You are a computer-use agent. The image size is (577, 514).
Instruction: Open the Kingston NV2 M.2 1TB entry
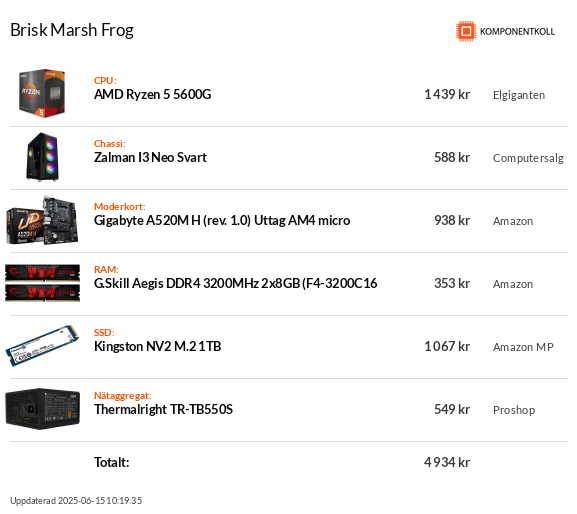pyautogui.click(x=157, y=346)
